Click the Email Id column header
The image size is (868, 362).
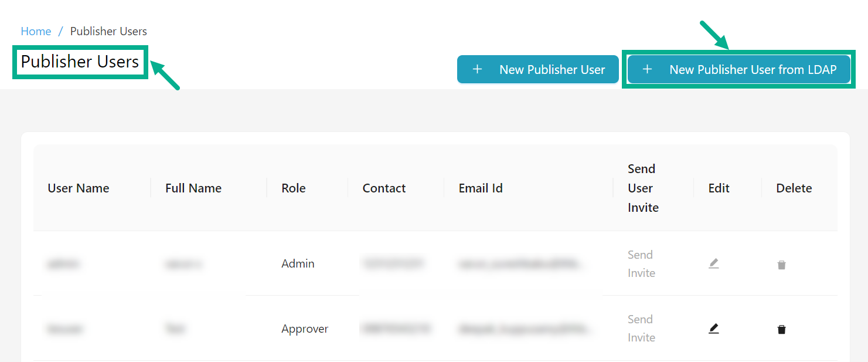click(480, 188)
